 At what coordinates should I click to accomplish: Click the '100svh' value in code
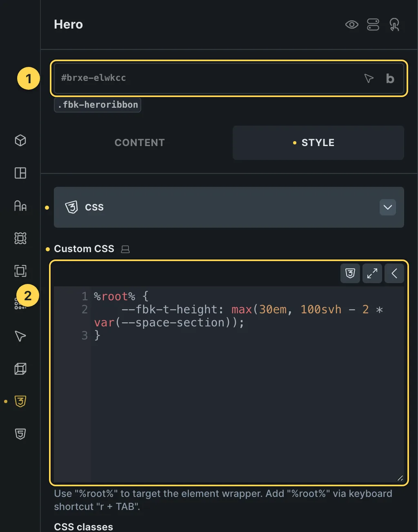pos(321,309)
